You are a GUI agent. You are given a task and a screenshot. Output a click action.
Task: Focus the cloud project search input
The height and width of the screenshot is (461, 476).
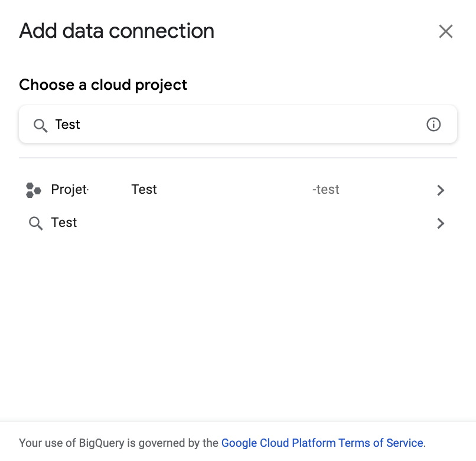[236, 125]
